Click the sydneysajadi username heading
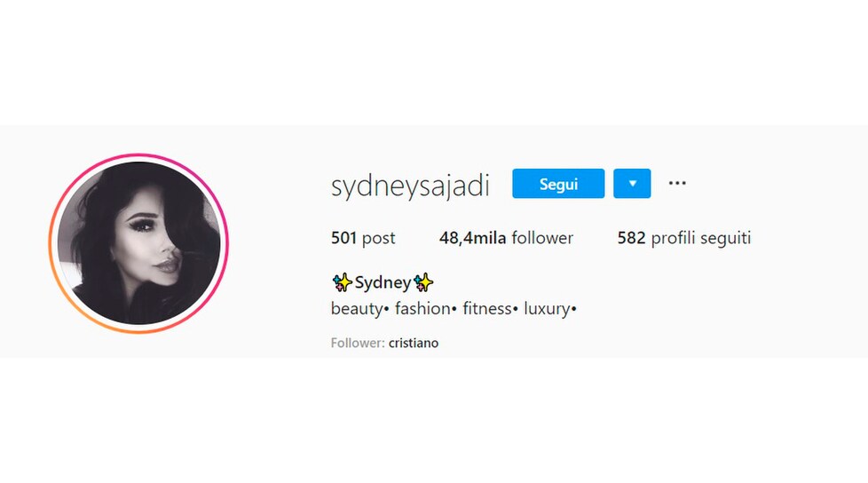The image size is (868, 483). [x=410, y=185]
